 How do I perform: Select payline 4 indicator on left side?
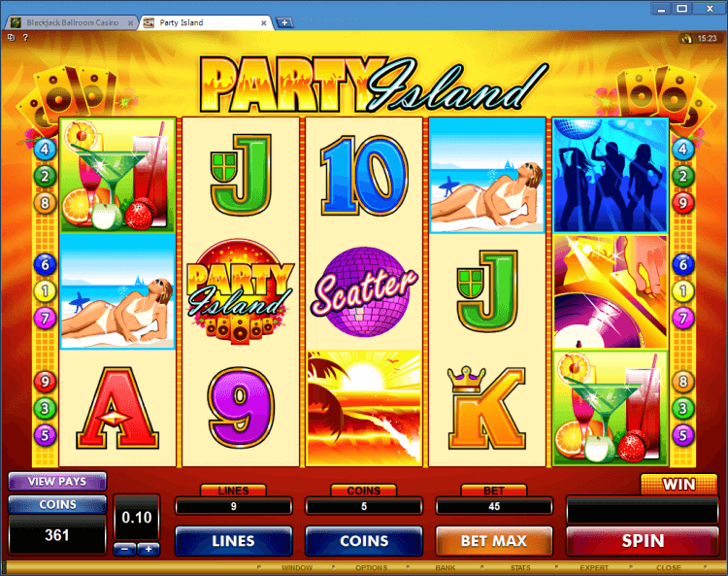click(45, 150)
